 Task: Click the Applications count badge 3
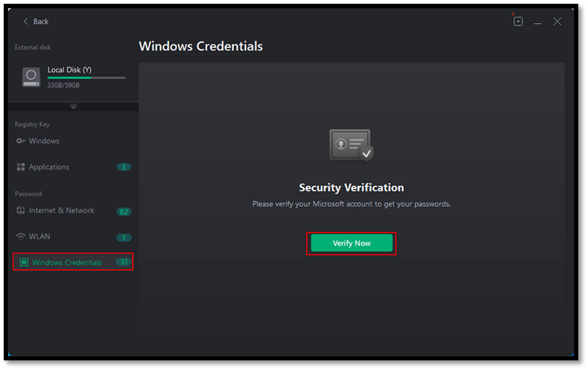(x=124, y=167)
